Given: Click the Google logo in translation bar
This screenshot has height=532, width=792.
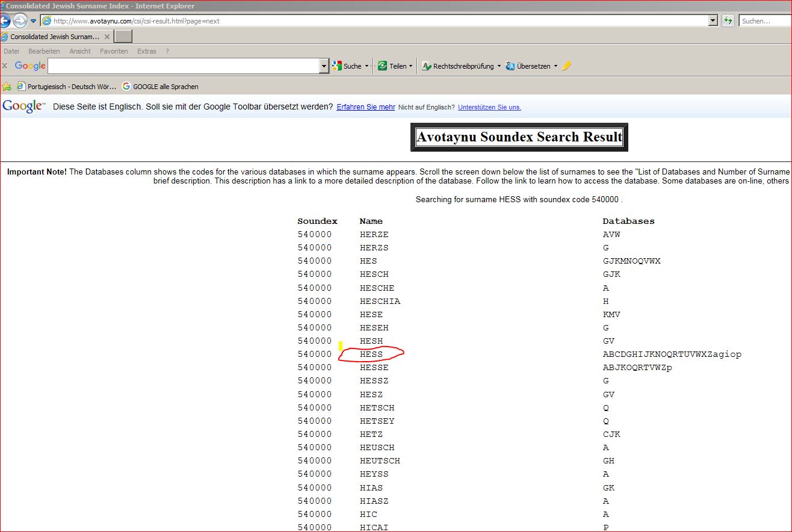Looking at the screenshot, I should (x=24, y=107).
